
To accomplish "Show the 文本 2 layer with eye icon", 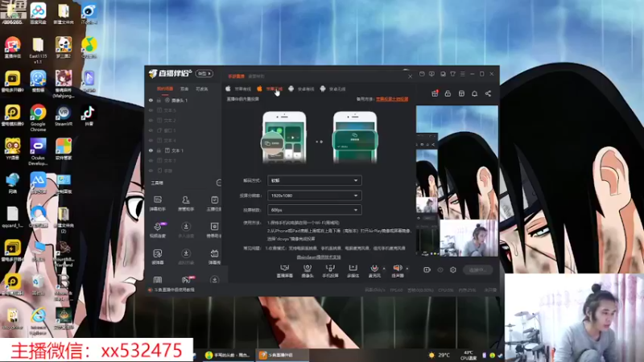I will (x=151, y=120).
